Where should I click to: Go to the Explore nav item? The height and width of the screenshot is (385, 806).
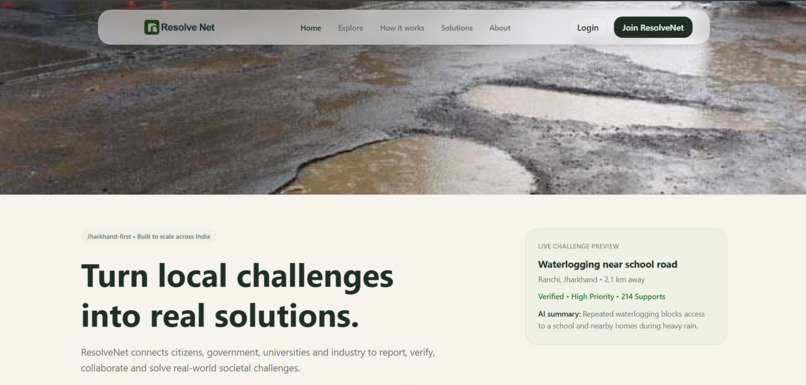click(350, 28)
